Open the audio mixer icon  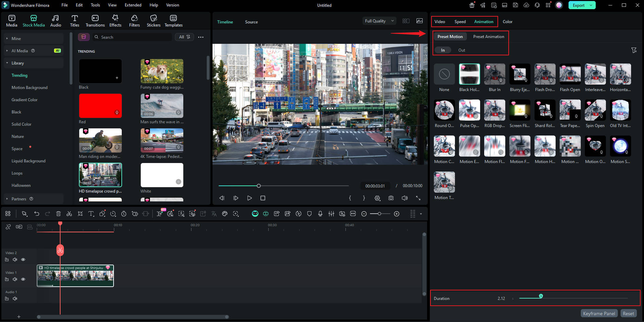[x=331, y=214]
